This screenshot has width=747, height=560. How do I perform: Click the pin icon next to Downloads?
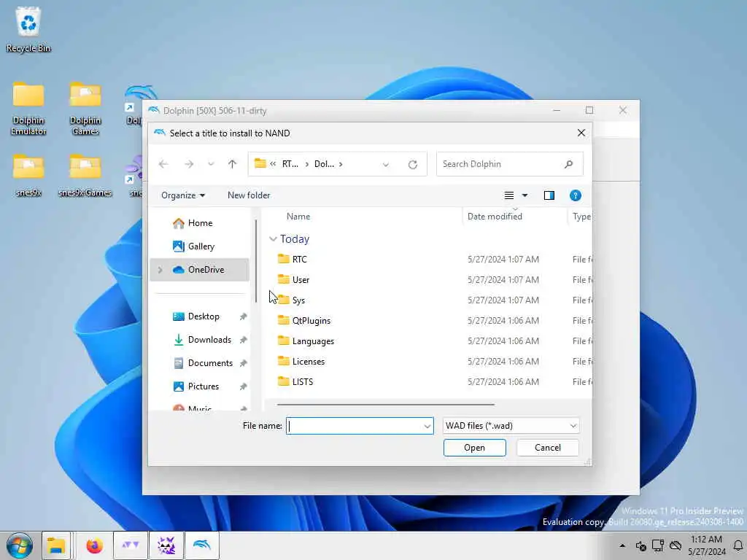click(243, 340)
